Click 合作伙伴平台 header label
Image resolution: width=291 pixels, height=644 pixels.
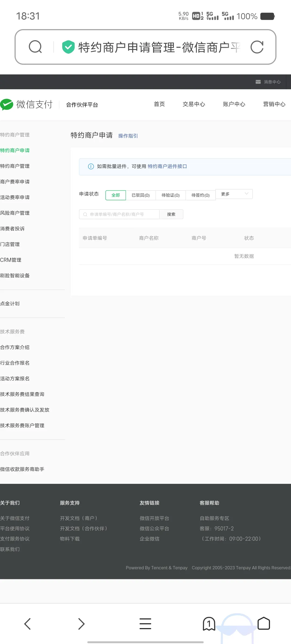(82, 105)
